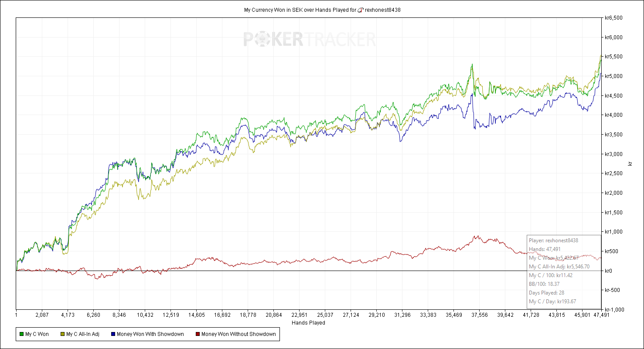644x349 pixels.
Task: Click the blue Money Won With Showdown swatch
Action: [114, 334]
